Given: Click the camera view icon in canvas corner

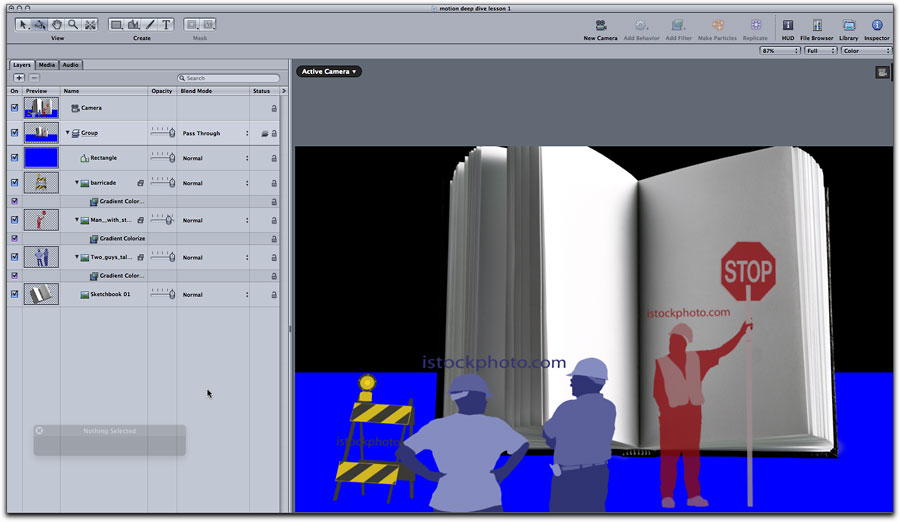Looking at the screenshot, I should [x=882, y=72].
